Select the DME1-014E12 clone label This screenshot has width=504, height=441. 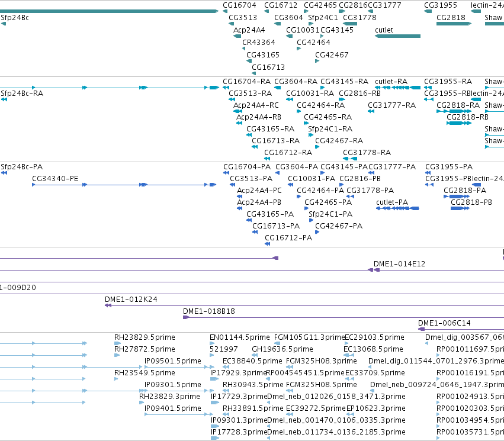point(399,264)
